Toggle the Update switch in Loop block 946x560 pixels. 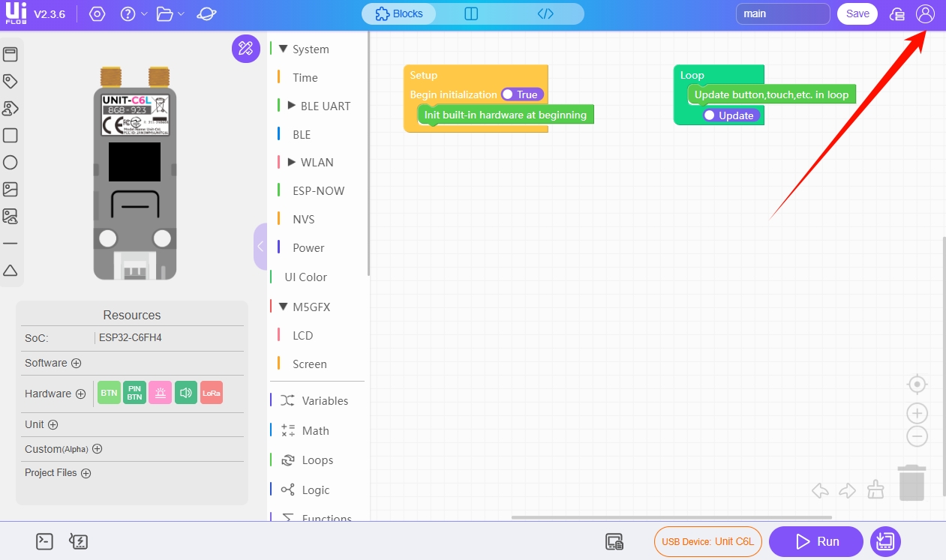pyautogui.click(x=731, y=115)
